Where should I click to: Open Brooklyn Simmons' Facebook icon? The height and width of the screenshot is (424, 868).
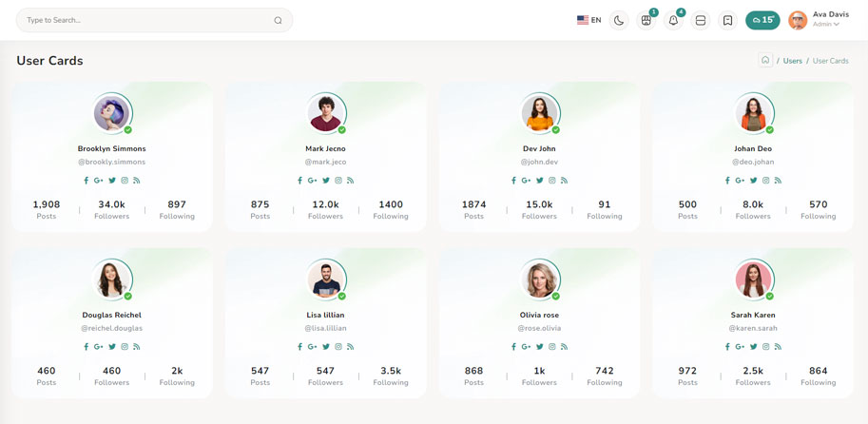(87, 181)
